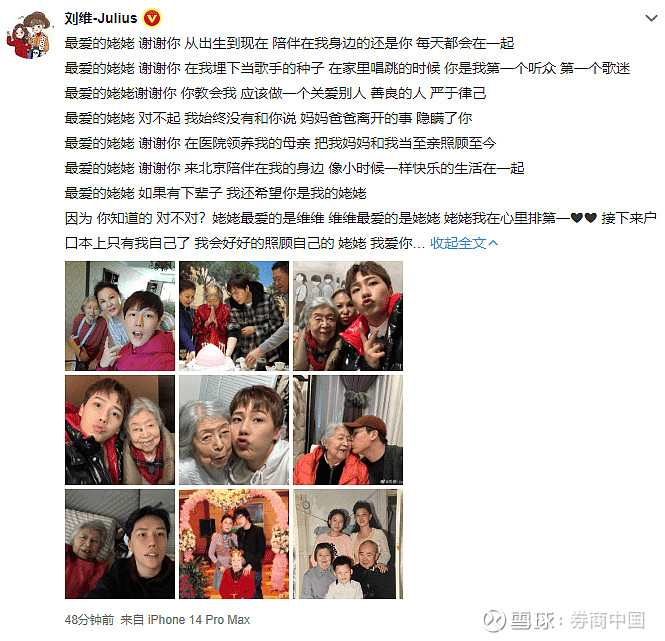Screen dimensions: 665x641
Task: Open photo with red-black jacket peace sign
Action: (348, 316)
